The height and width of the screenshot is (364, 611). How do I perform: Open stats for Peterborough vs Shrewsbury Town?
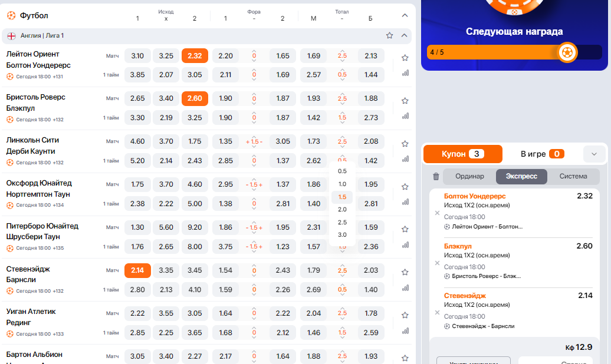[405, 244]
